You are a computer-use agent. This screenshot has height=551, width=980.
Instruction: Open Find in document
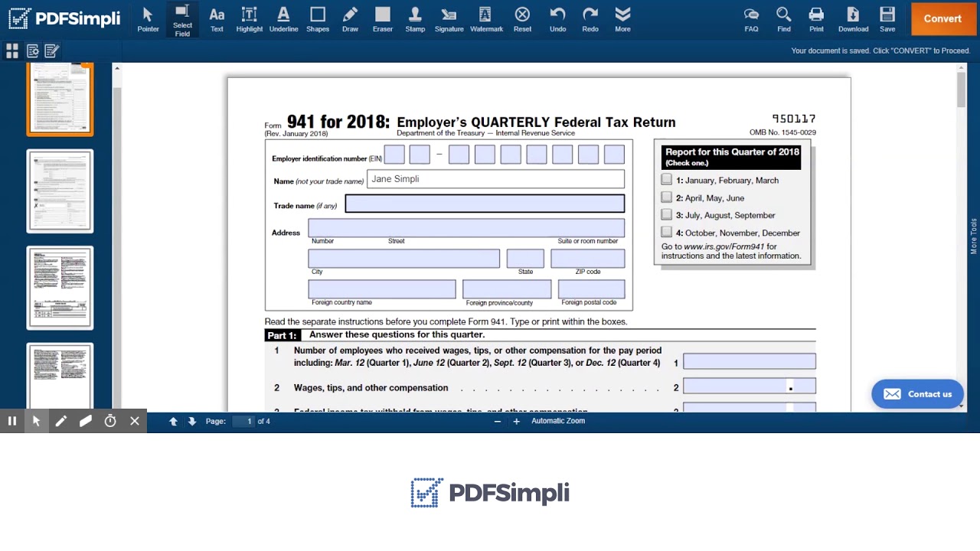click(783, 20)
